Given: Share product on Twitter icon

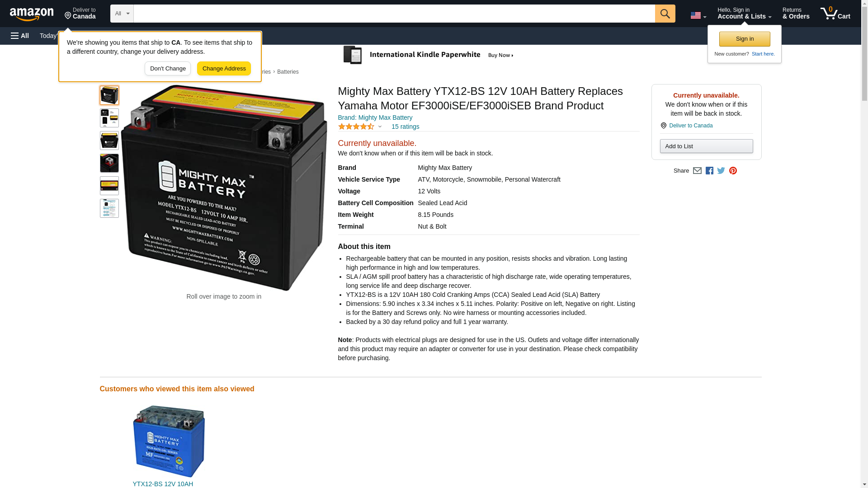Looking at the screenshot, I should point(721,171).
